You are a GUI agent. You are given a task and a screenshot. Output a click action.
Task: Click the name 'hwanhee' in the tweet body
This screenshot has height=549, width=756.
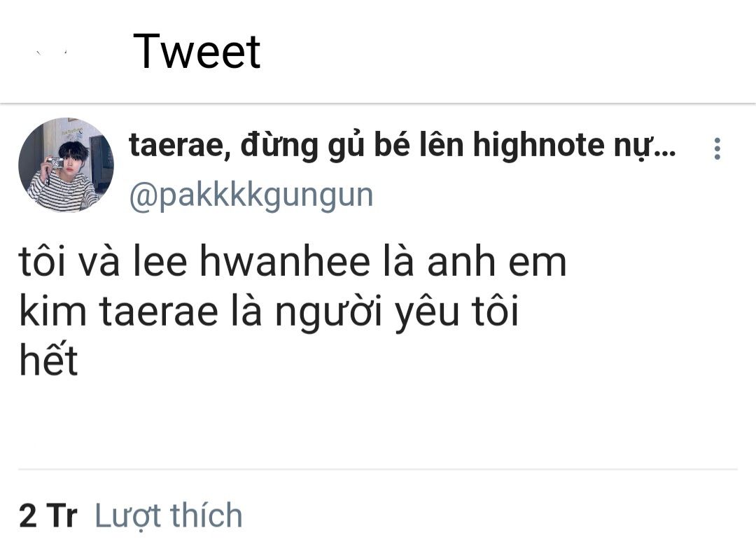pos(285,261)
